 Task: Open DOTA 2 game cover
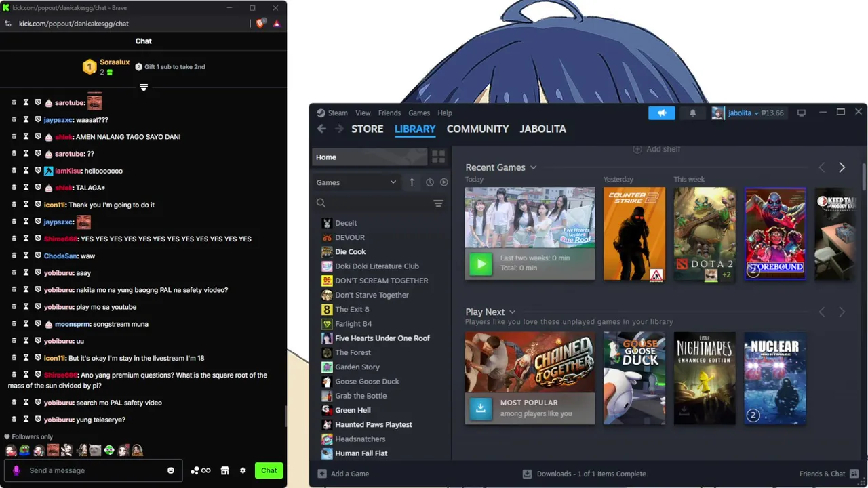705,234
